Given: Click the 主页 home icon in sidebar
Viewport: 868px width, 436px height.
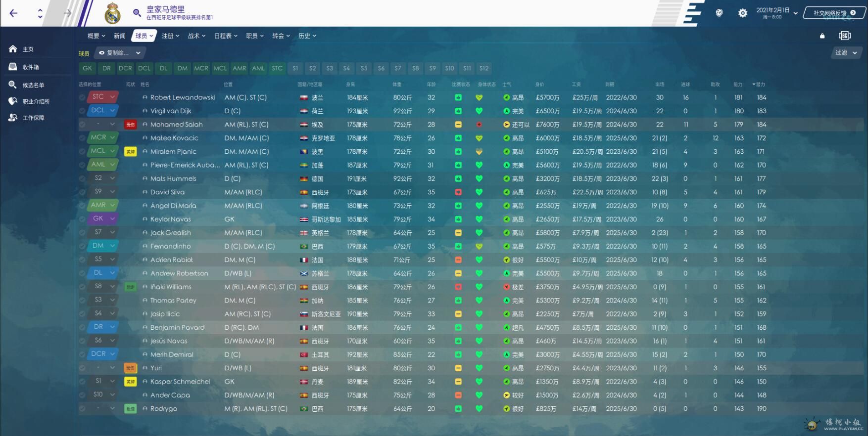Looking at the screenshot, I should 13,49.
